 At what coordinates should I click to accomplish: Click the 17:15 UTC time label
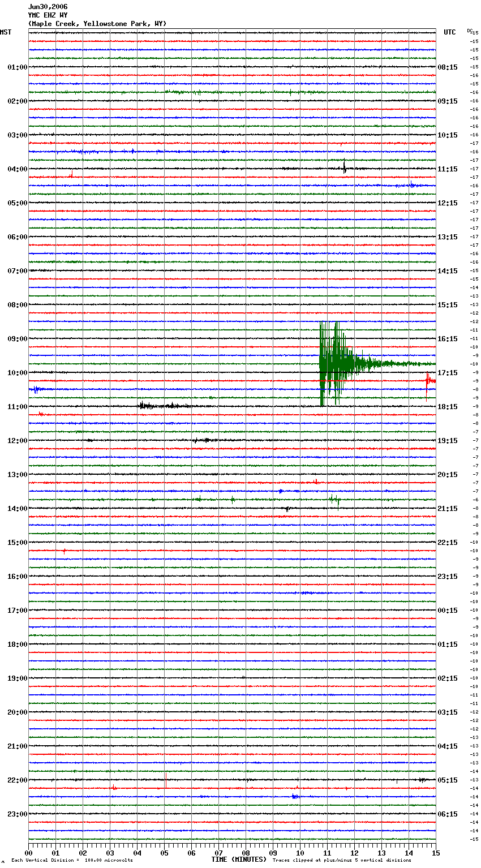[448, 373]
